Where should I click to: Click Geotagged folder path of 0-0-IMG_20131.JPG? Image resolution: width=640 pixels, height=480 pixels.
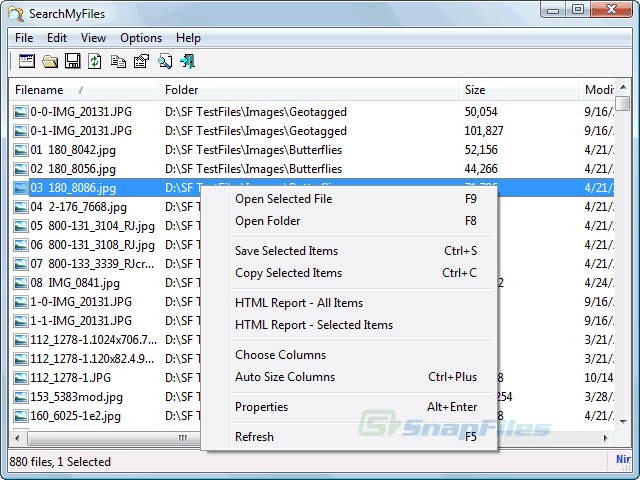coord(256,112)
